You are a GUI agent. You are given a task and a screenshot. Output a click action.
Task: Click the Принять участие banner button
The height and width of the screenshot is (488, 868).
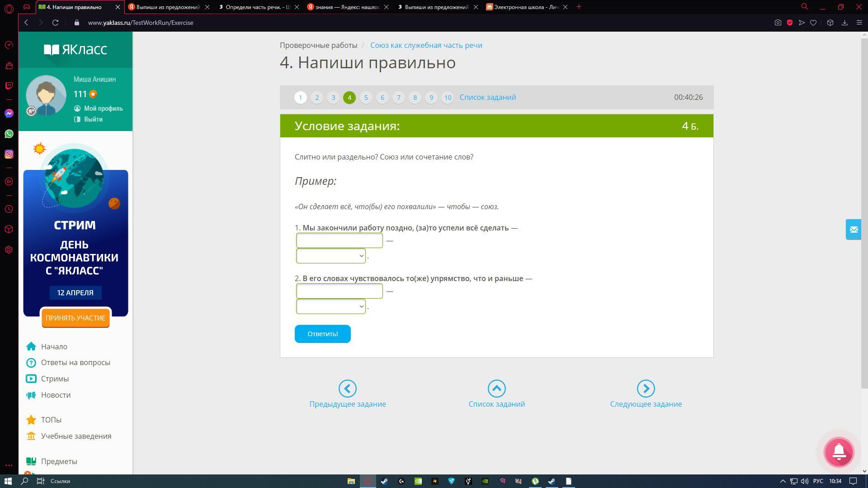tap(75, 318)
